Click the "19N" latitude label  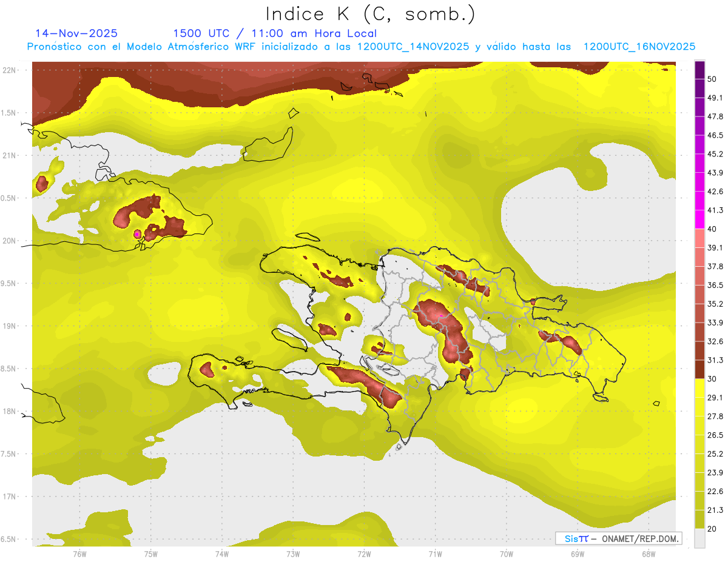tap(9, 326)
